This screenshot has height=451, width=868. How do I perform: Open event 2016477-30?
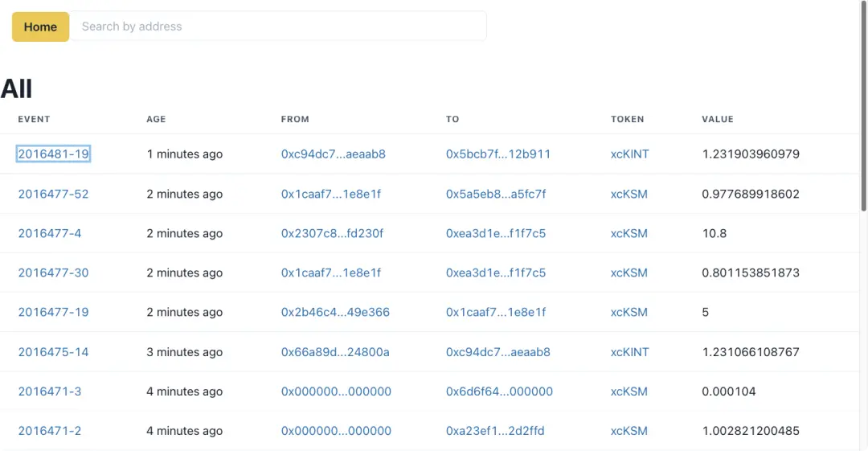(53, 273)
